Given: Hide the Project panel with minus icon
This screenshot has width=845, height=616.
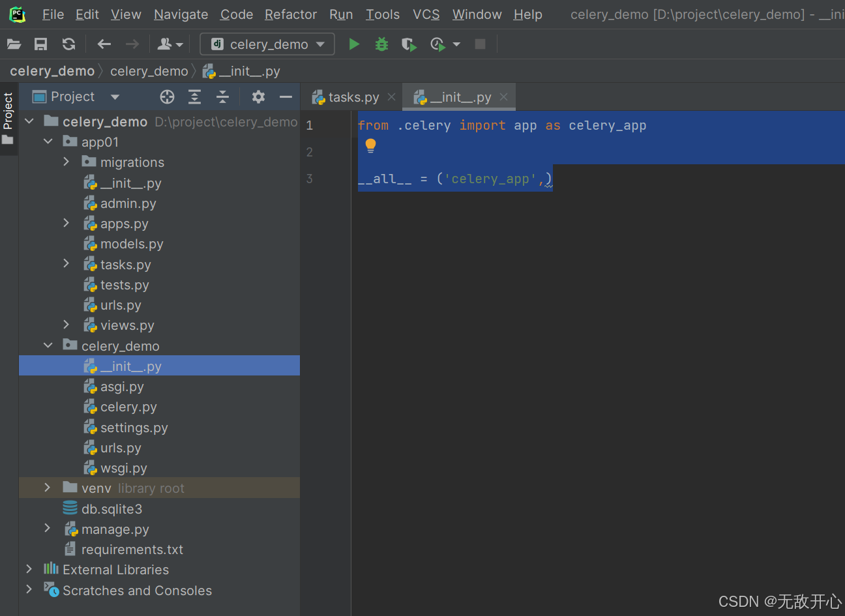Looking at the screenshot, I should point(286,97).
